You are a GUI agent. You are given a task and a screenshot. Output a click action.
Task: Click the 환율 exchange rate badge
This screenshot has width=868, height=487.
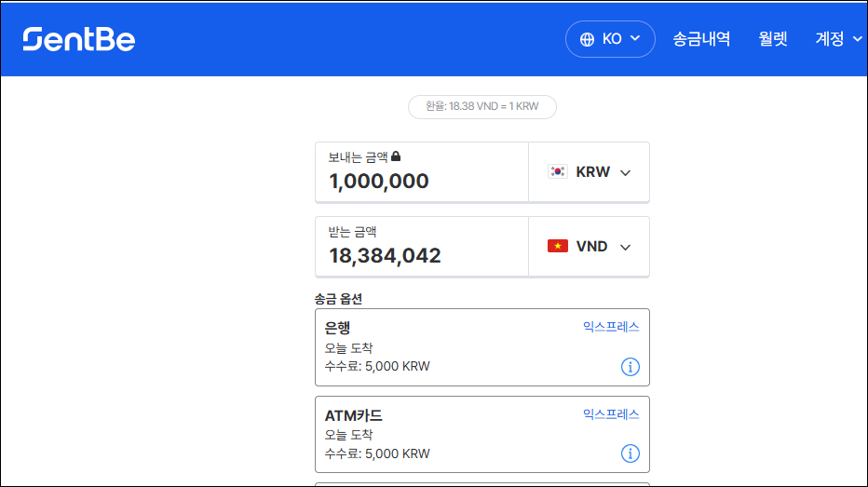point(481,107)
